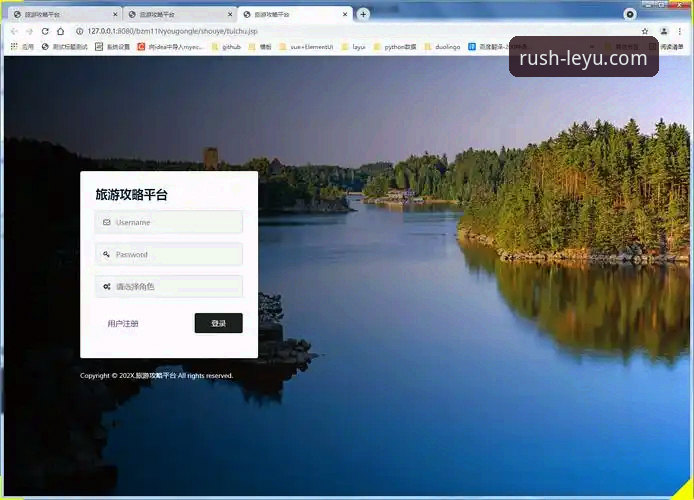Go back with the browser back arrow
Viewport: 694px width, 500px height.
click(x=14, y=31)
